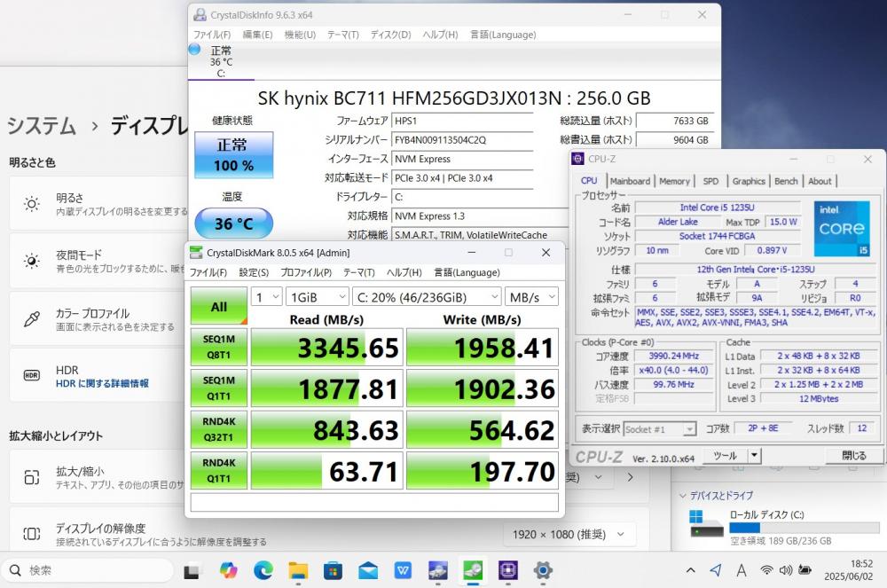Open the 設定(S) menu in CrystalDiskMark
The image size is (887, 588).
click(x=254, y=272)
